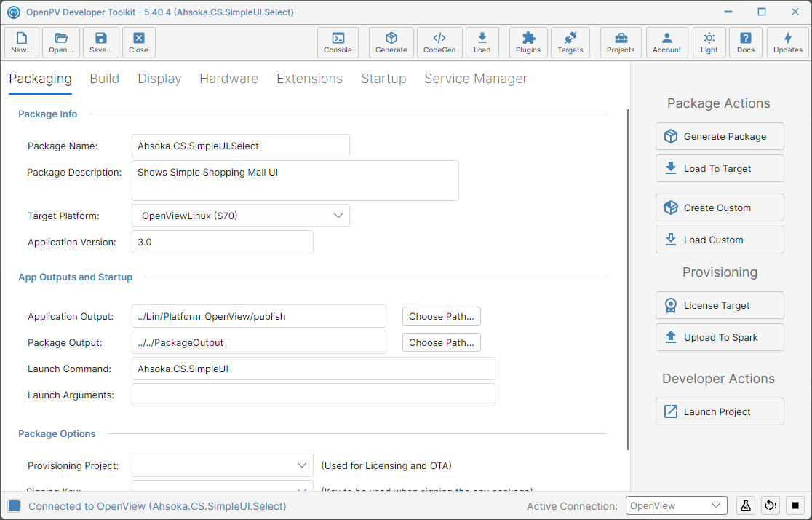Click the License Target button
812x520 pixels.
[x=720, y=305]
